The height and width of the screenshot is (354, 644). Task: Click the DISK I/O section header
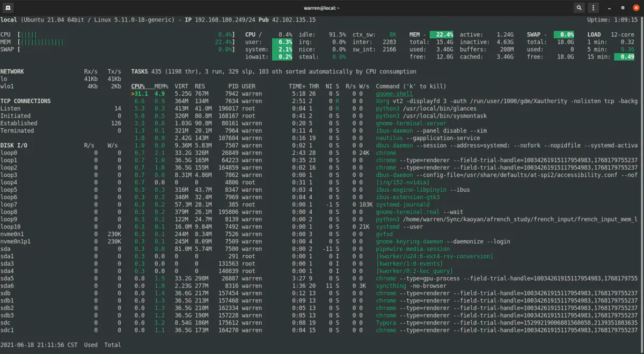[x=13, y=145]
